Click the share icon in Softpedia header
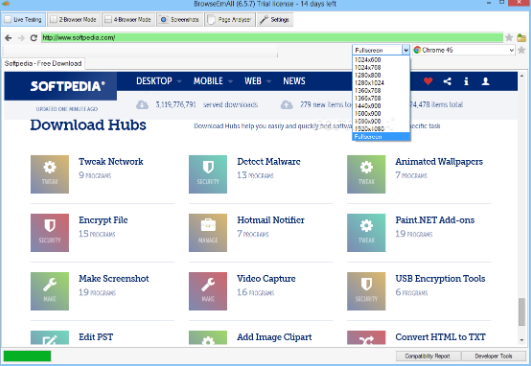Image resolution: width=531 pixels, height=366 pixels. coord(447,81)
